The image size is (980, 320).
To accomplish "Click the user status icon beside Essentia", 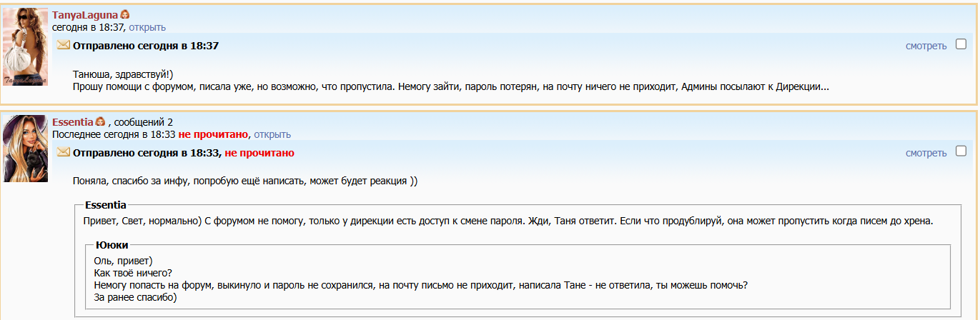I will [x=100, y=122].
